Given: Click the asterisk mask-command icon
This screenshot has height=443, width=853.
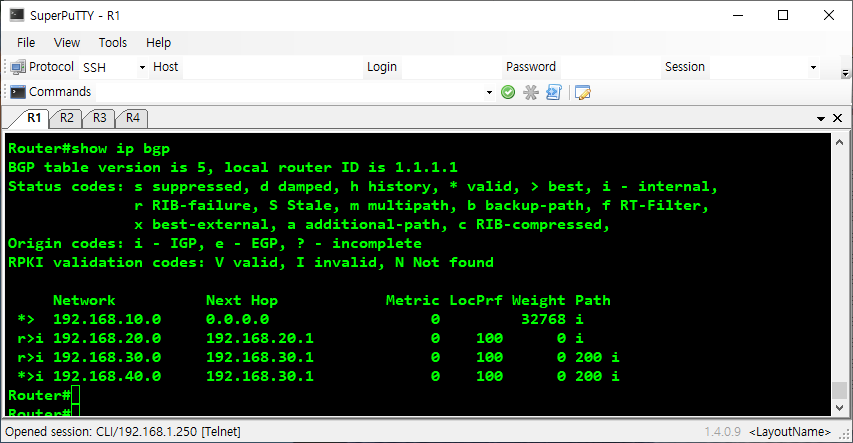Looking at the screenshot, I should [x=530, y=93].
